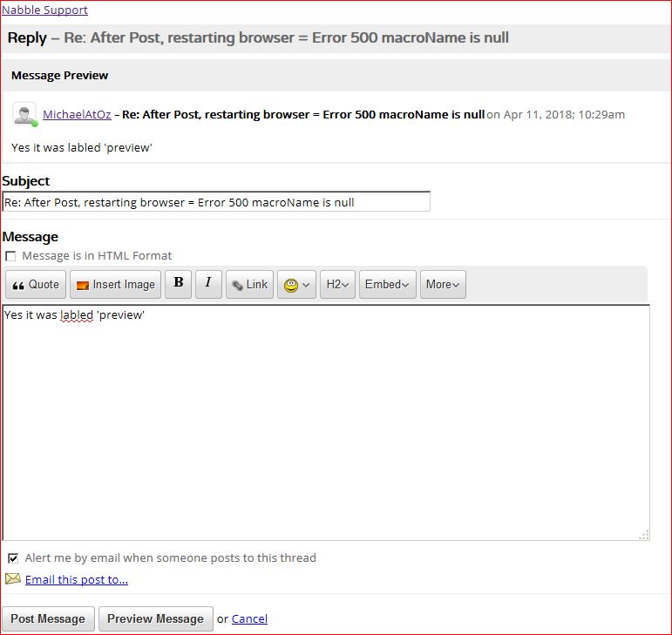672x635 pixels.
Task: Click the envelope icon beside Email this post
Action: pyautogui.click(x=12, y=579)
